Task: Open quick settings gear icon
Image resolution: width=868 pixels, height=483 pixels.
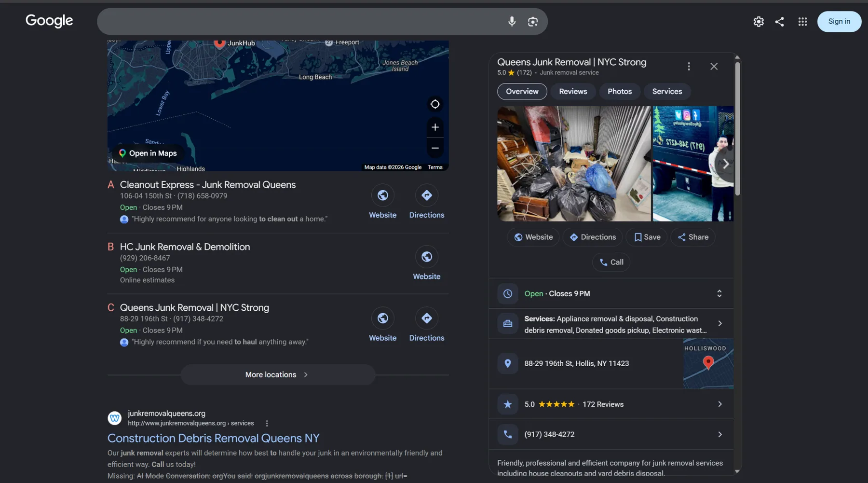Action: [x=759, y=22]
